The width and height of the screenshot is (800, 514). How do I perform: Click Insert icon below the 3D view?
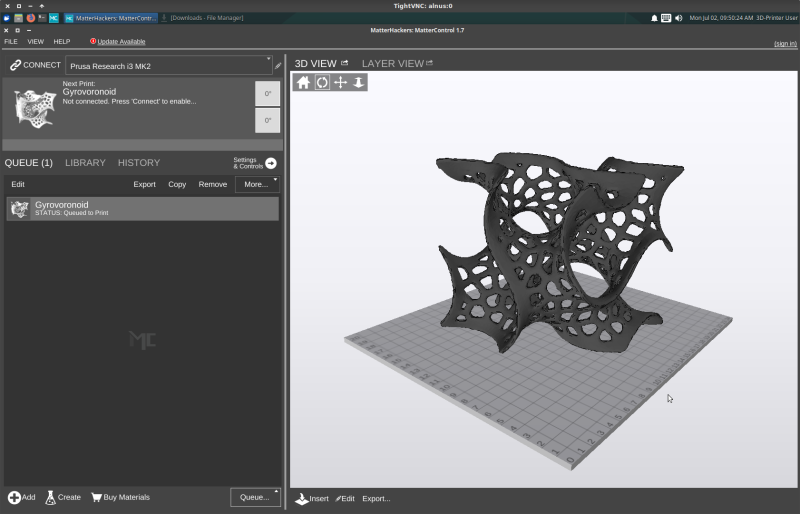(x=303, y=498)
